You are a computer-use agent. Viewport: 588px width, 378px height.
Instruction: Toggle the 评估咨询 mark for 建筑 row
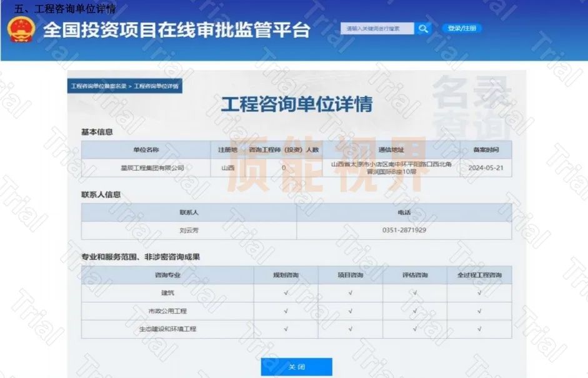[415, 292]
